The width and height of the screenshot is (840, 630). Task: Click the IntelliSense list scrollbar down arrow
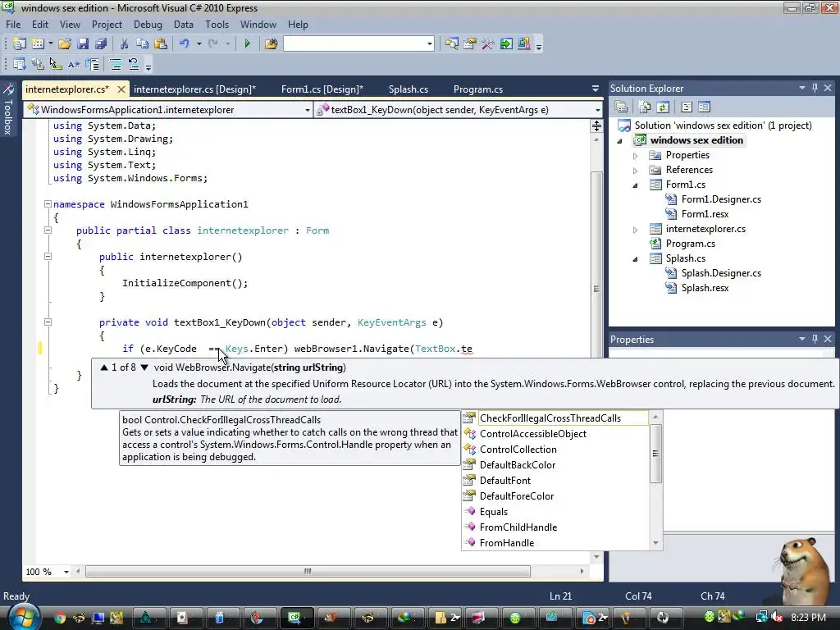click(x=655, y=543)
